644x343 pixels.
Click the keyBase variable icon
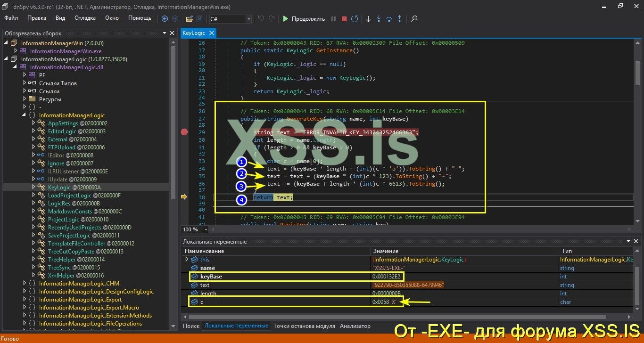(194, 277)
